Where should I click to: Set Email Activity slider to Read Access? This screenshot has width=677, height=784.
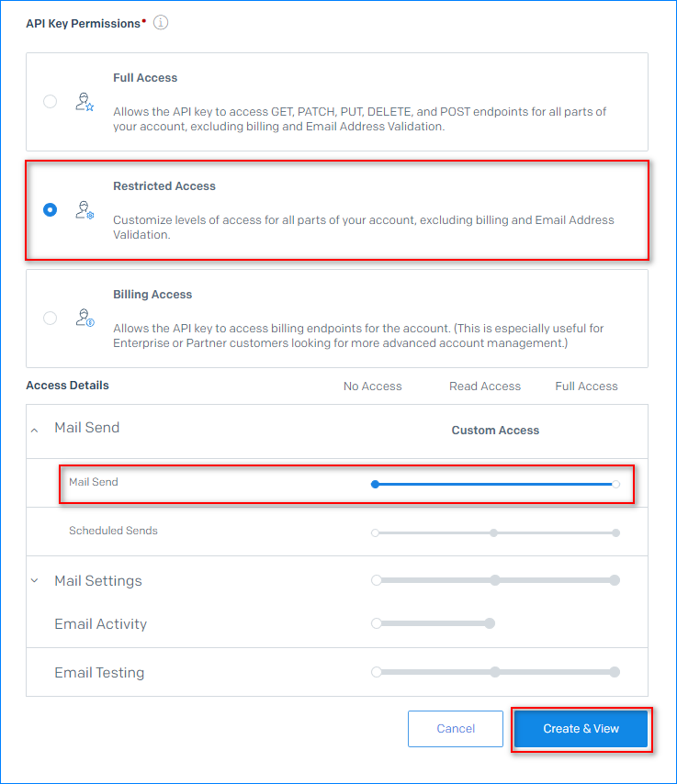490,623
